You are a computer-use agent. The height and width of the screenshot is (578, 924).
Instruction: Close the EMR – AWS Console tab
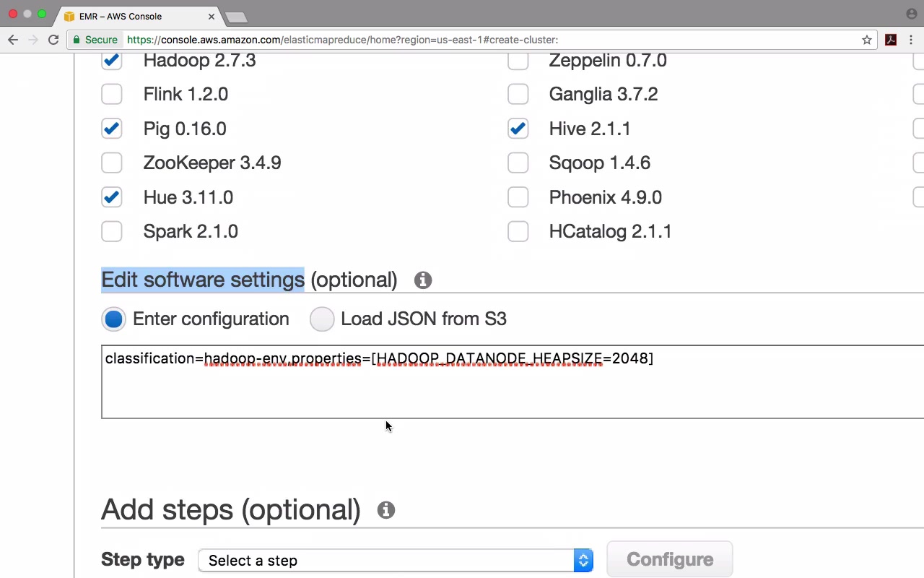click(212, 16)
